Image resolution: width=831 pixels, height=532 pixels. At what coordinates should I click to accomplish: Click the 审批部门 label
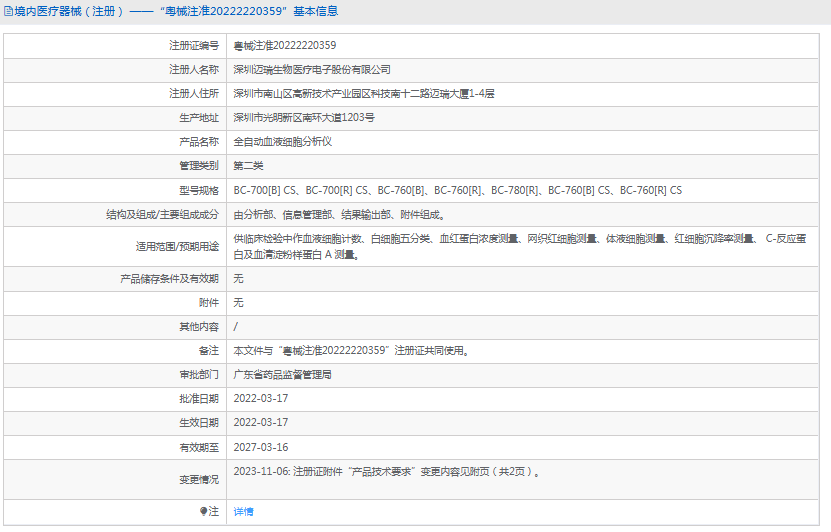[x=199, y=375]
